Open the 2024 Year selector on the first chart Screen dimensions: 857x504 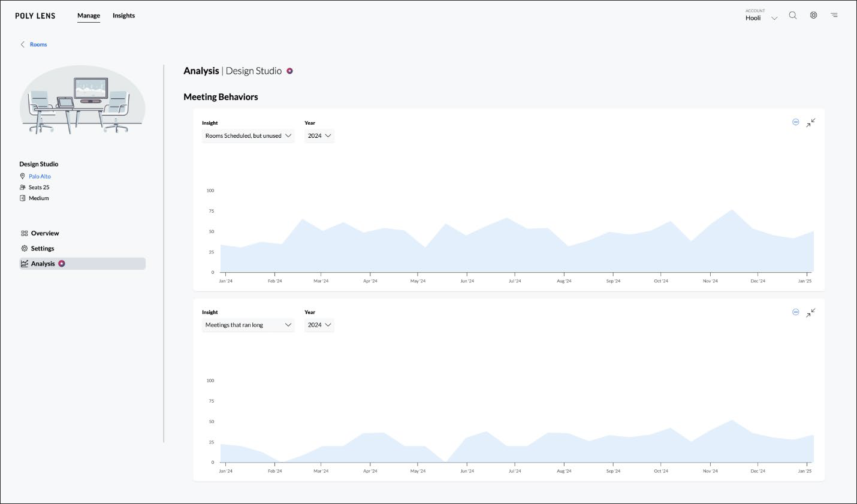[x=319, y=135]
